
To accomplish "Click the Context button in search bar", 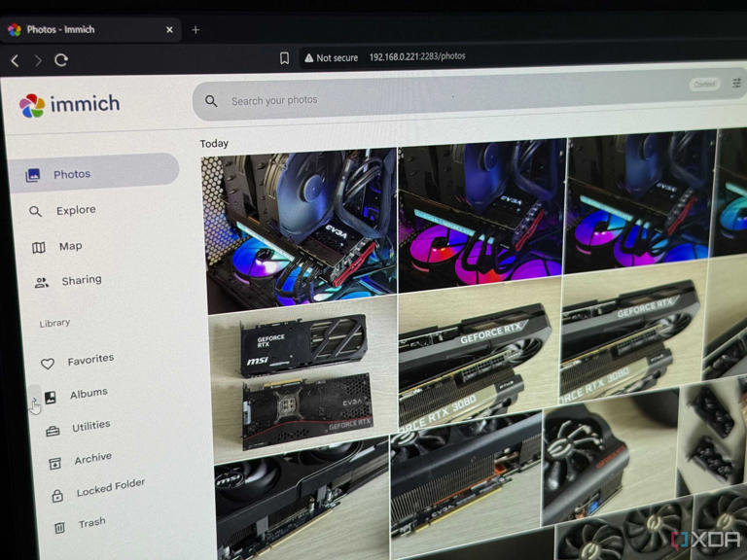I will pos(704,85).
